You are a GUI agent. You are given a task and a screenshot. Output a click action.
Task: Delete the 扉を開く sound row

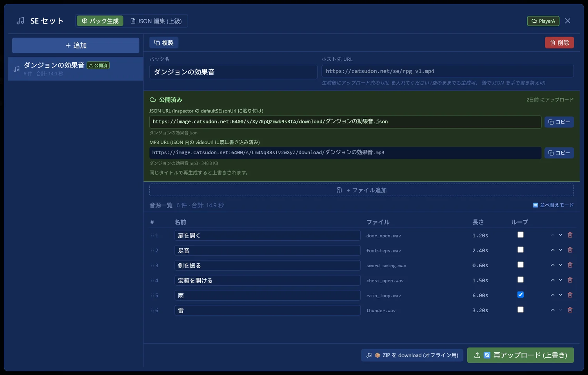point(570,235)
